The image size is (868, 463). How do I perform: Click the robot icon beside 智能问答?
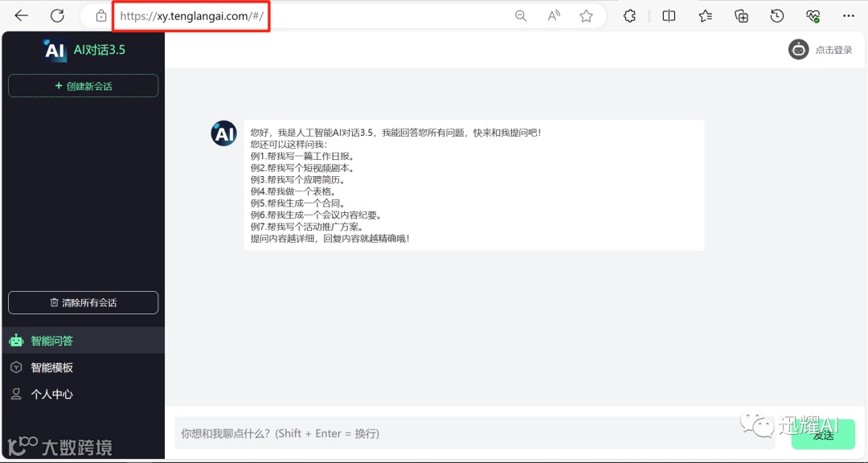17,341
